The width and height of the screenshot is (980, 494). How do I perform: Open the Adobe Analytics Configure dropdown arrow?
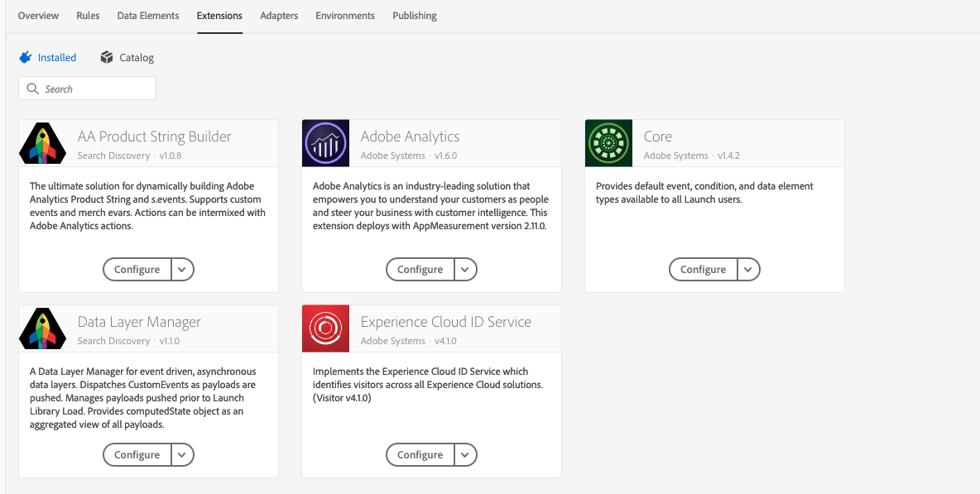(x=465, y=270)
